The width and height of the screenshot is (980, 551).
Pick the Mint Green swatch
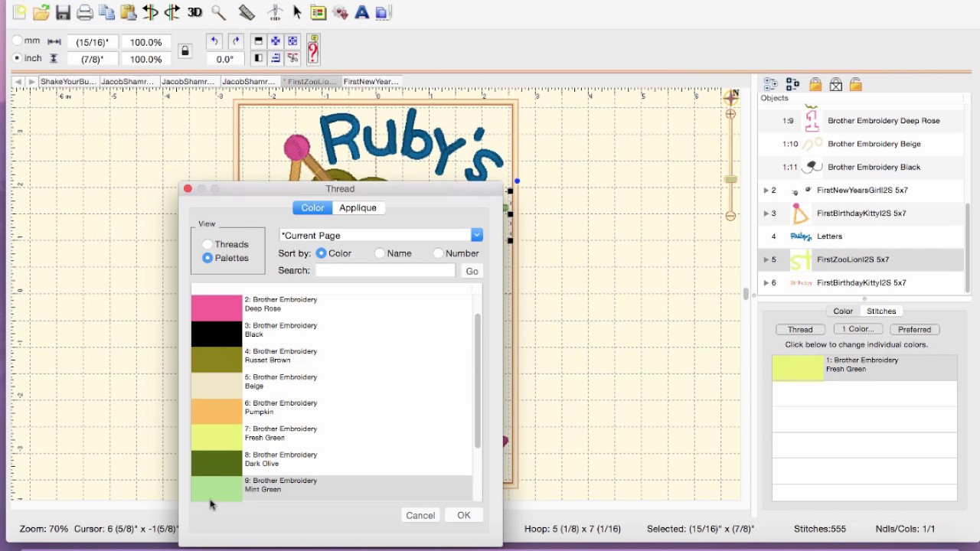[217, 488]
